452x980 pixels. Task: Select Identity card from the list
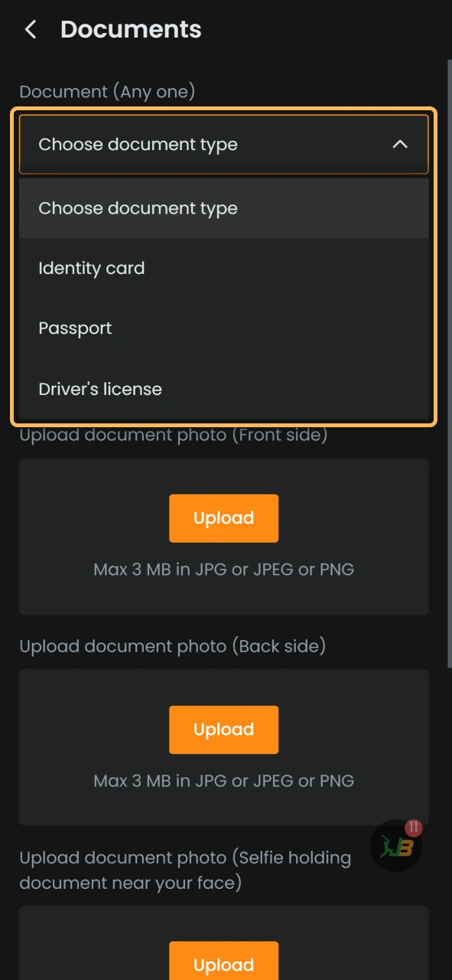point(92,268)
